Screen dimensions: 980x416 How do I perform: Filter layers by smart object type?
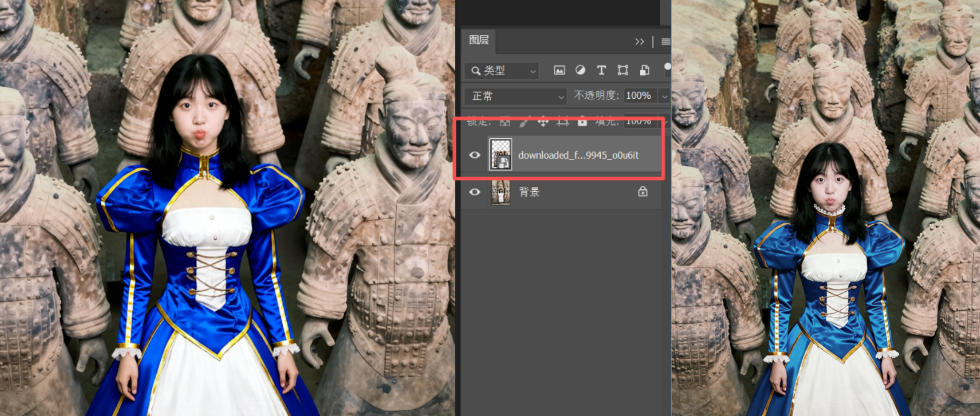tap(644, 70)
